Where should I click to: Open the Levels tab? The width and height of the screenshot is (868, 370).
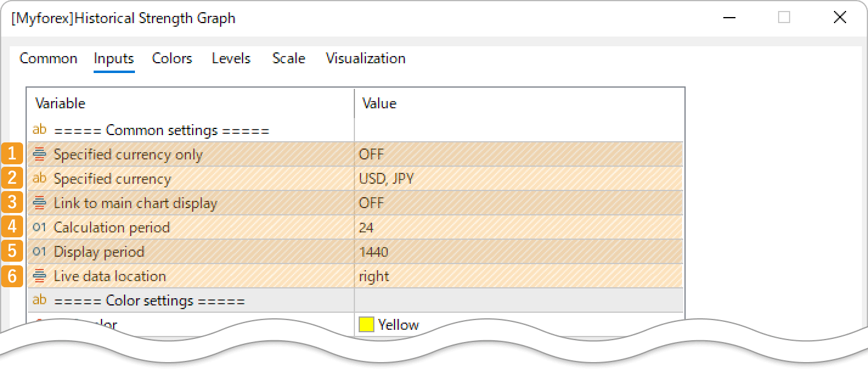[230, 58]
